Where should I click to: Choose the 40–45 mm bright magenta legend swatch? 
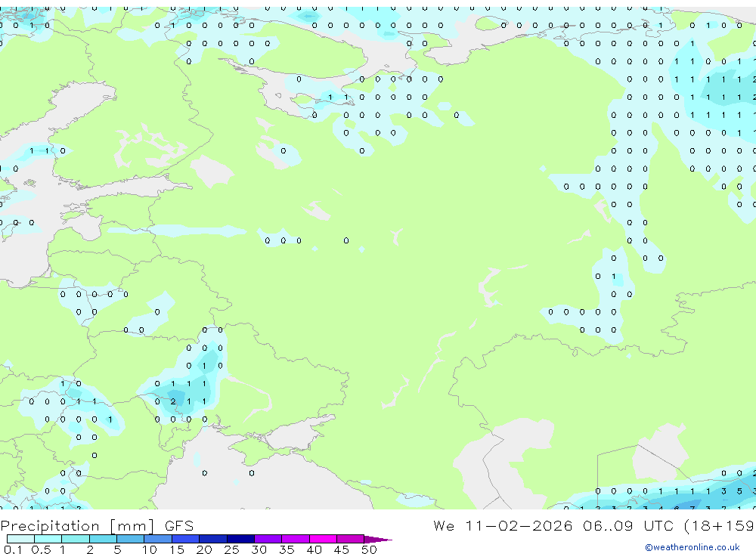pyautogui.click(x=323, y=539)
